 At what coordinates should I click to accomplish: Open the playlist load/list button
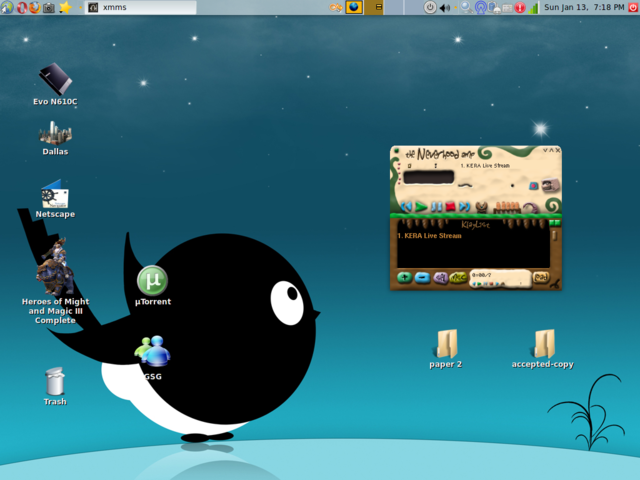[x=541, y=277]
